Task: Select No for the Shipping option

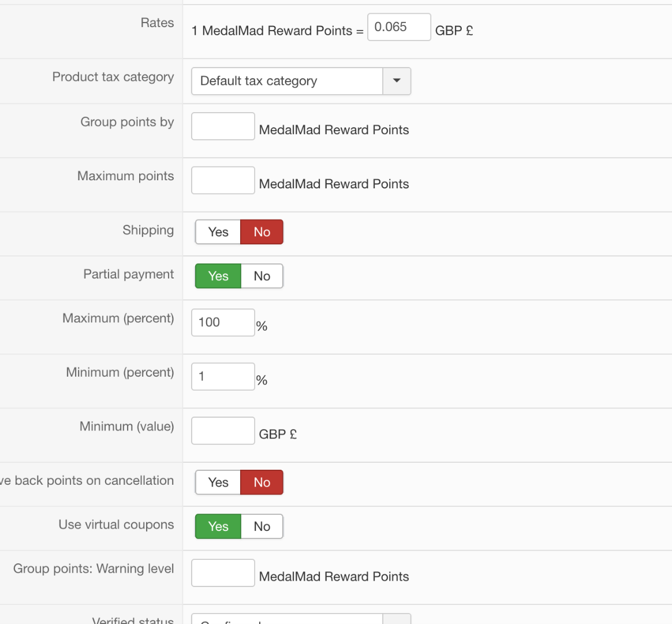Action: pyautogui.click(x=262, y=232)
